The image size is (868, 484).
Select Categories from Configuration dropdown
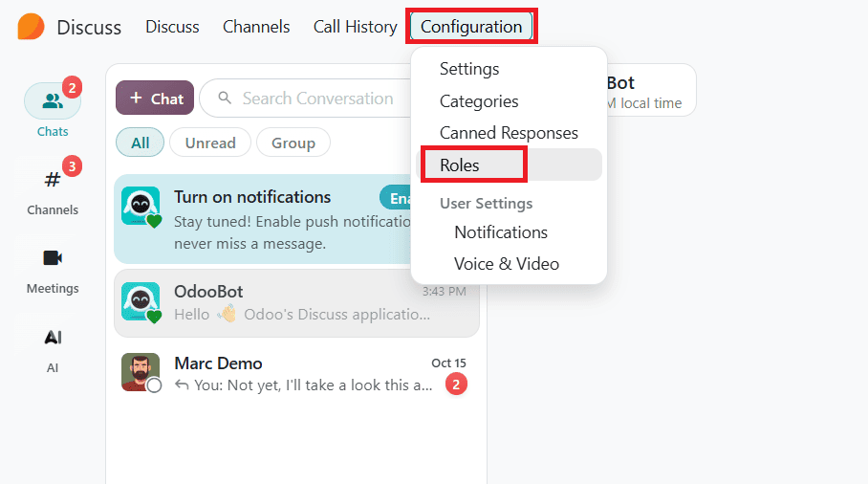point(479,101)
